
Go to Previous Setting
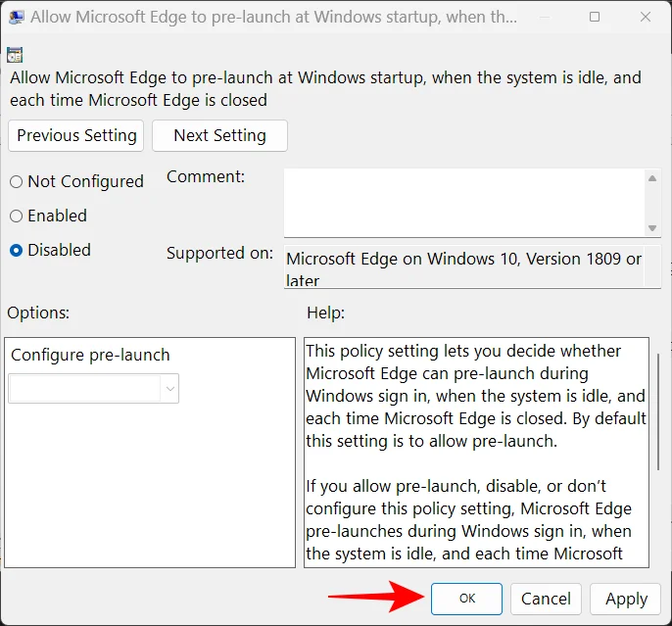tap(75, 135)
